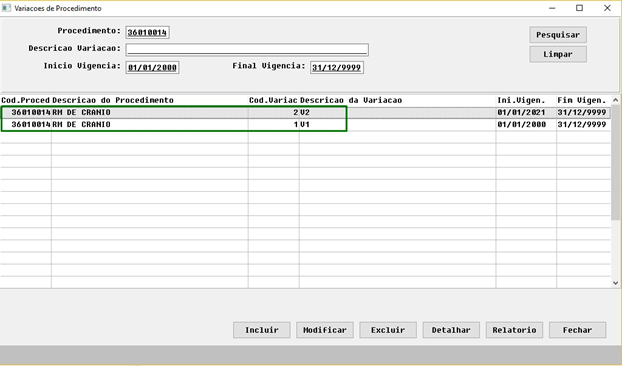Focus the Final Vigencia date field
Image resolution: width=622 pixels, height=366 pixels.
tap(337, 67)
